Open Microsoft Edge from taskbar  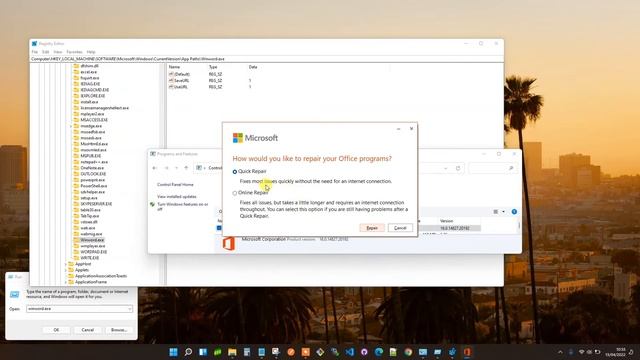coord(379,352)
